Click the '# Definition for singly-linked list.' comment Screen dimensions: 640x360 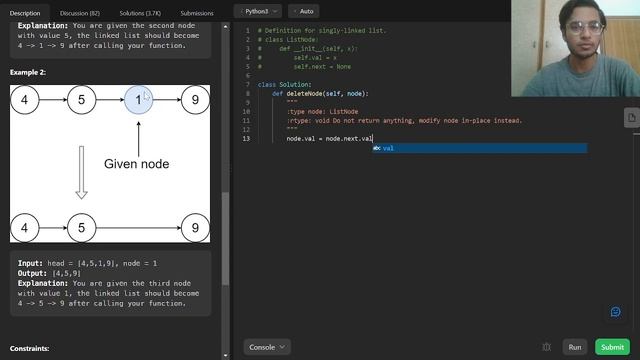click(322, 31)
